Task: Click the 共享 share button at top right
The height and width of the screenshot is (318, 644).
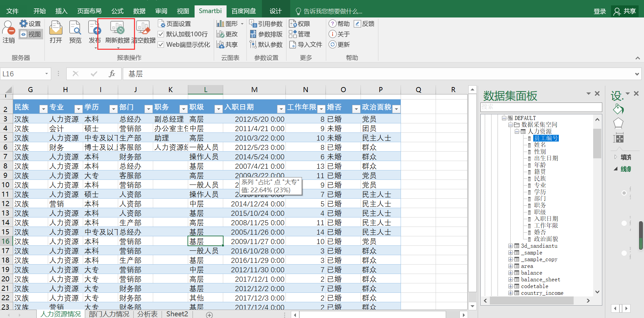Action: click(625, 11)
